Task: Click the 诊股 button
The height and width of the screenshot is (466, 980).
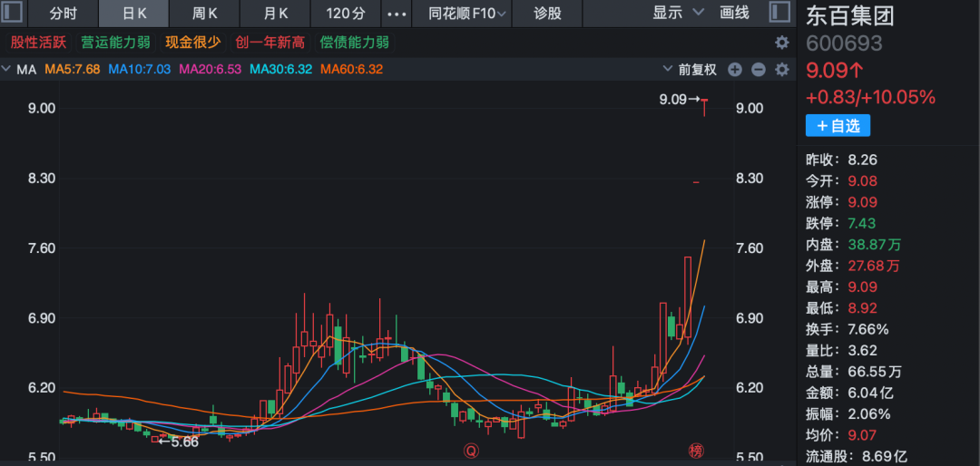Action: click(x=547, y=14)
